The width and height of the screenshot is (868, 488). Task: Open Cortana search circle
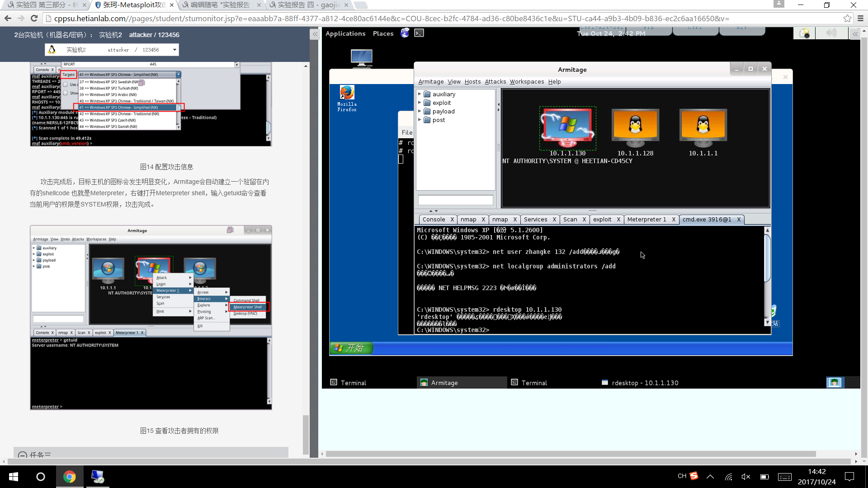pyautogui.click(x=41, y=477)
